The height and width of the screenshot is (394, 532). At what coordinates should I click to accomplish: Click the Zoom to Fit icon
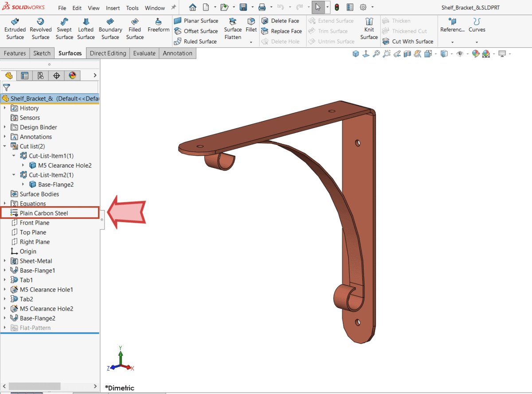tap(376, 54)
